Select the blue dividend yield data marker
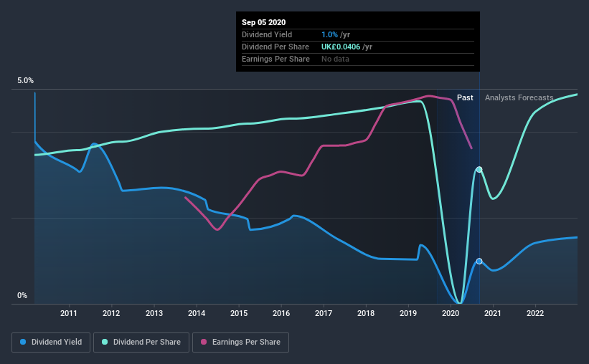Viewport: 589px width, 364px height. (479, 262)
